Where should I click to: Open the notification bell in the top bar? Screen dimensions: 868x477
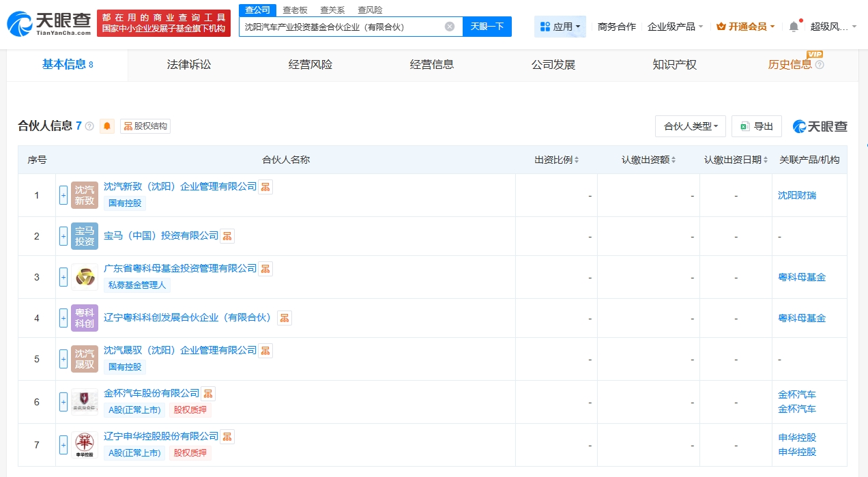794,27
